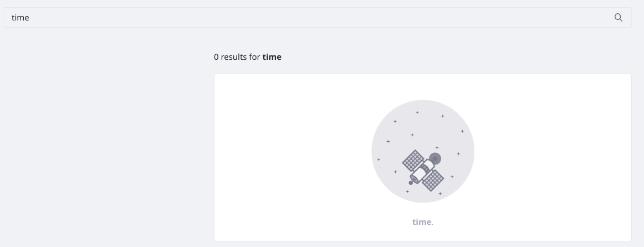
Task: Click the topmost star in the gray circle
Action: (x=417, y=112)
